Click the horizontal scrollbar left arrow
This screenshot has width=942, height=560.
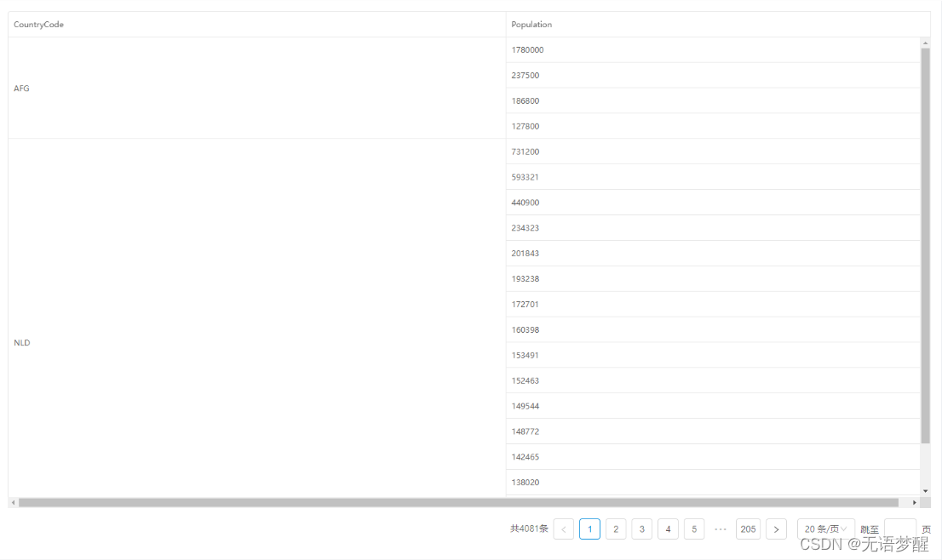14,502
